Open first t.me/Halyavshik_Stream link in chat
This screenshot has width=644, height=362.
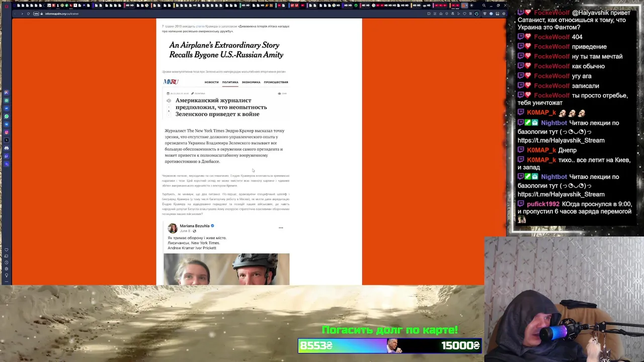coord(561,140)
